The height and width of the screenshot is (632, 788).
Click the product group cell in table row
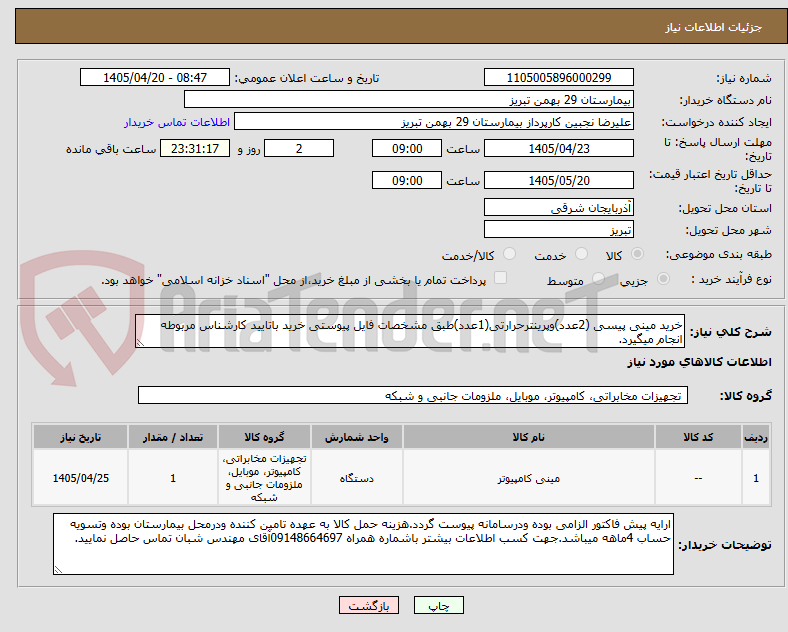coord(264,478)
